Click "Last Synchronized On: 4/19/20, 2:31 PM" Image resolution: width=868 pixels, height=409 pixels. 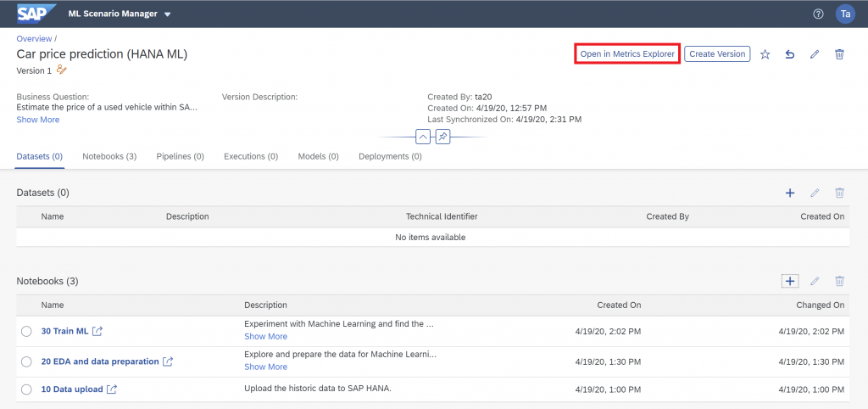[504, 119]
